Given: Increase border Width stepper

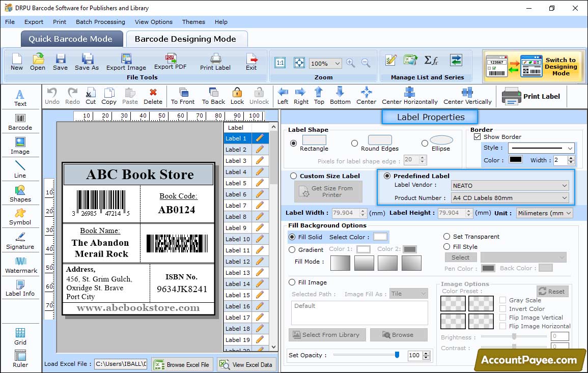Looking at the screenshot, I should [571, 158].
